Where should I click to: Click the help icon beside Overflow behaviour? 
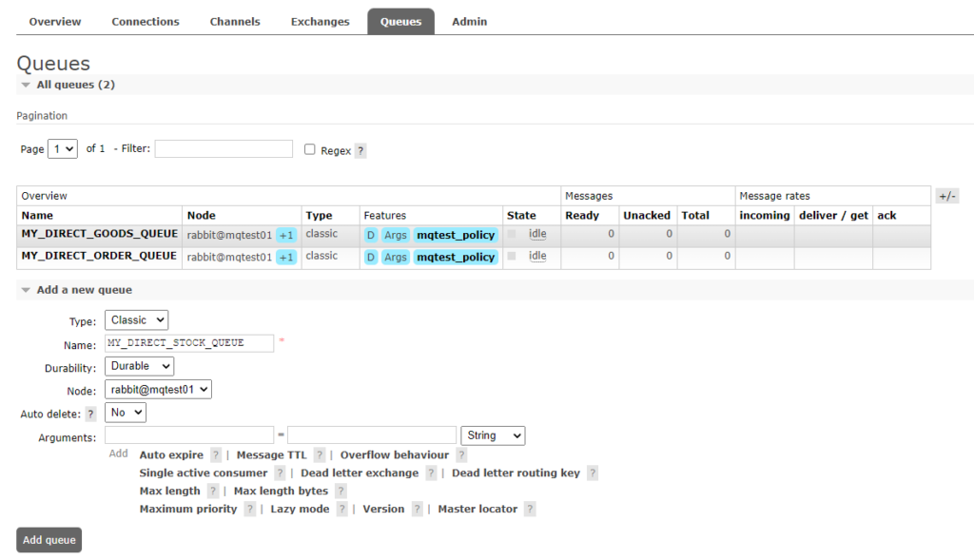pyautogui.click(x=461, y=455)
